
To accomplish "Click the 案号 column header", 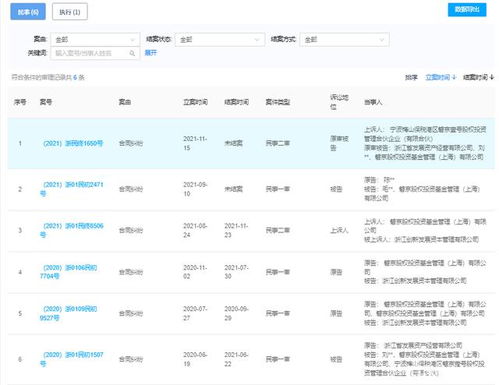I will click(46, 102).
